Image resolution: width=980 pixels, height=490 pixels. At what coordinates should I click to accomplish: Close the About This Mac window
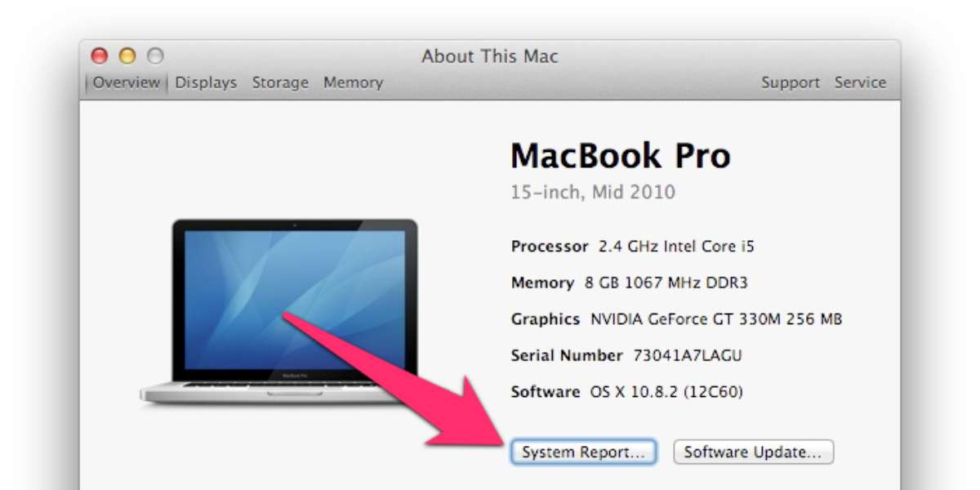[x=100, y=56]
